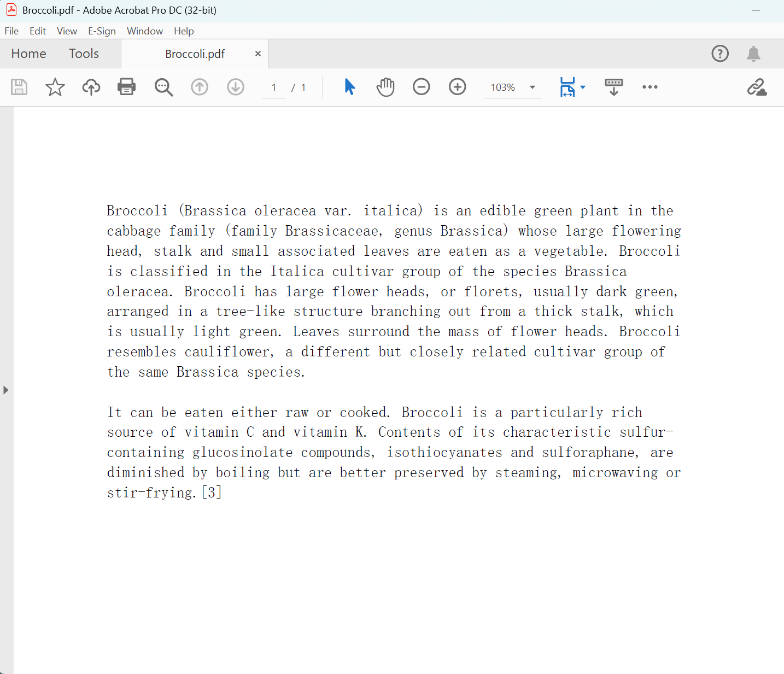This screenshot has width=784, height=674.
Task: Open the Edit menu
Action: (x=38, y=31)
